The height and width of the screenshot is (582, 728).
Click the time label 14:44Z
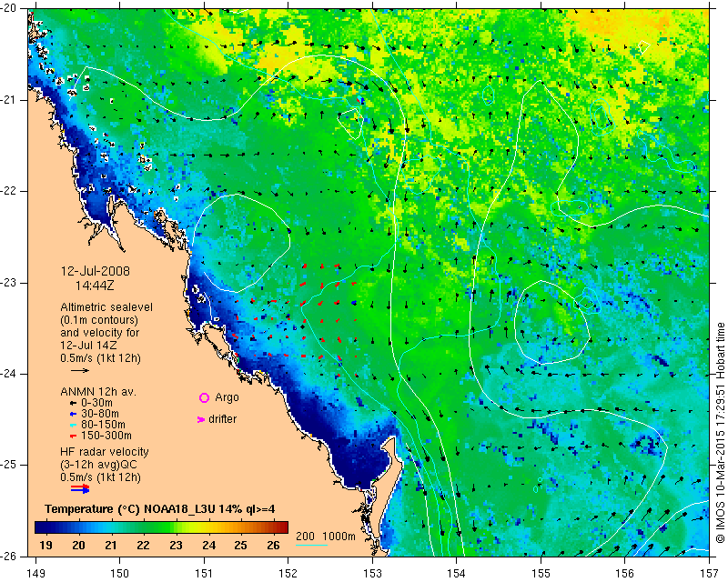coord(95,286)
